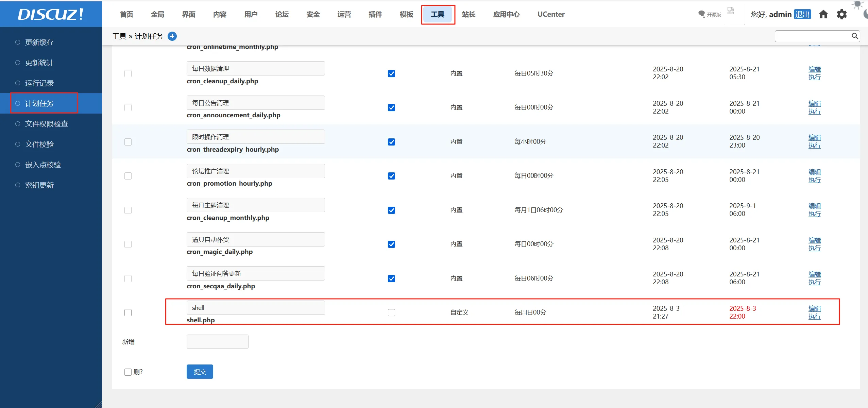Image resolution: width=868 pixels, height=408 pixels.
Task: Enable the shell task's available checkbox
Action: coord(391,312)
